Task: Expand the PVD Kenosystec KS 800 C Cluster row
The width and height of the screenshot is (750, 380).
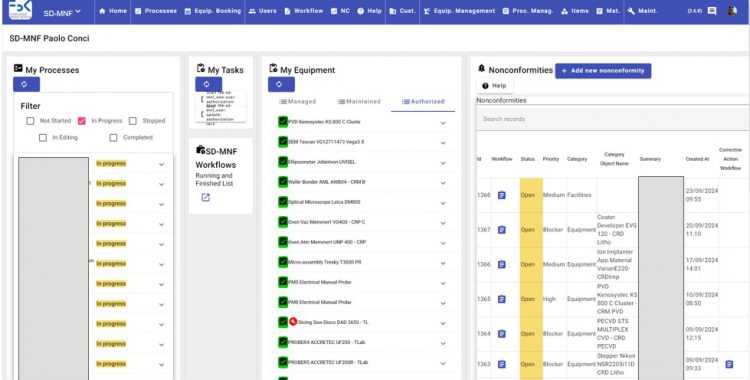Action: 443,123
